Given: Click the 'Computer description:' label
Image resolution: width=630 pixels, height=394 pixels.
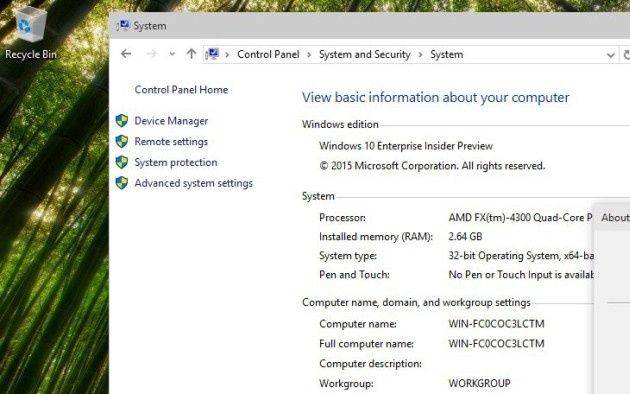Looking at the screenshot, I should [x=370, y=364].
